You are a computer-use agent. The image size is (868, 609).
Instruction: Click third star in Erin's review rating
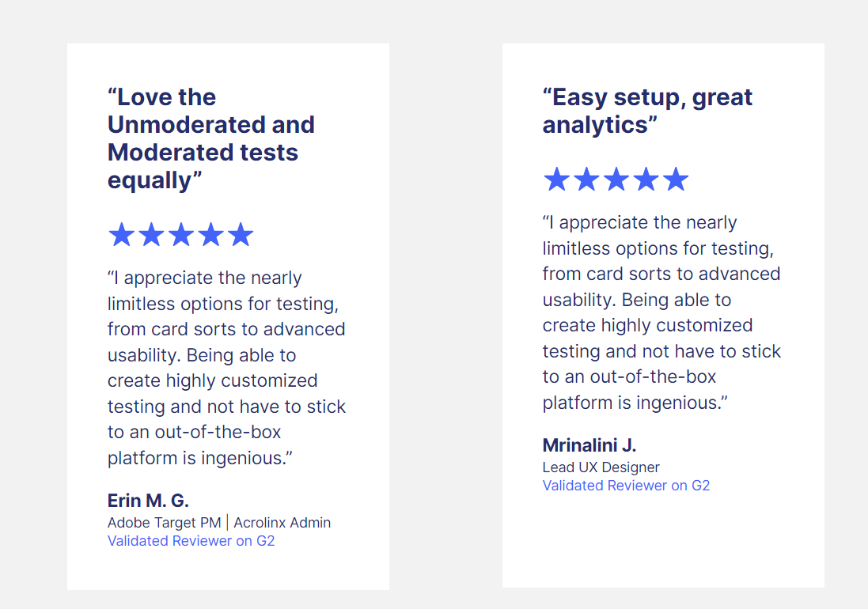181,235
